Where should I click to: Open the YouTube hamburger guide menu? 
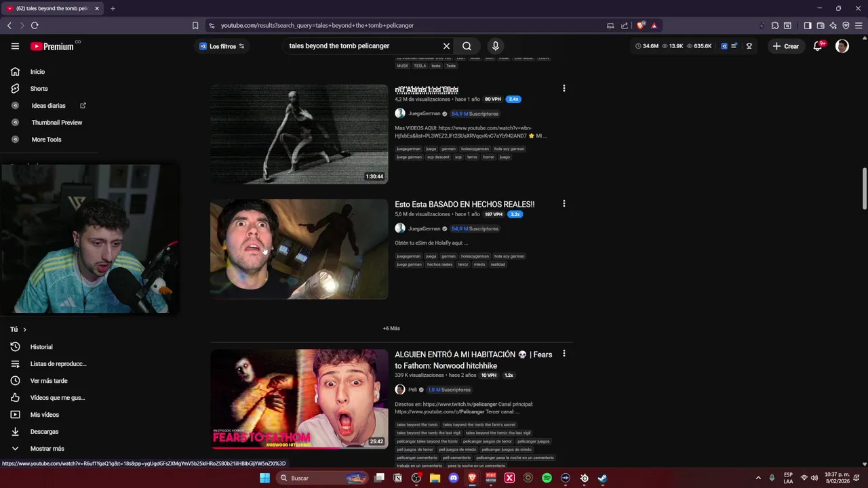click(15, 46)
